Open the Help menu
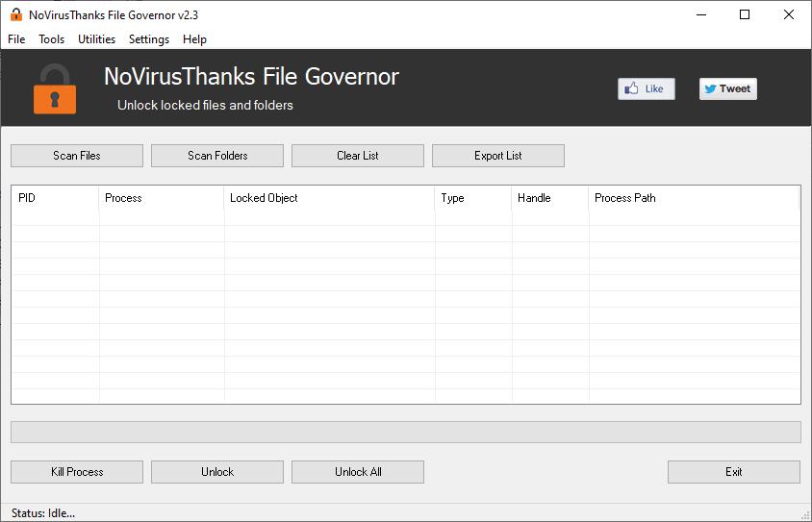Viewport: 812px width, 522px height. point(194,39)
